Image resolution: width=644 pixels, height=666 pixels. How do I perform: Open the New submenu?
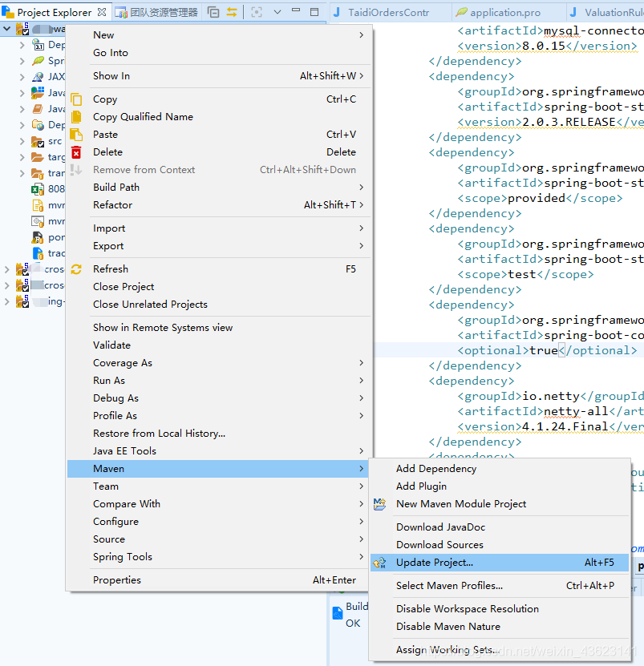tap(219, 34)
